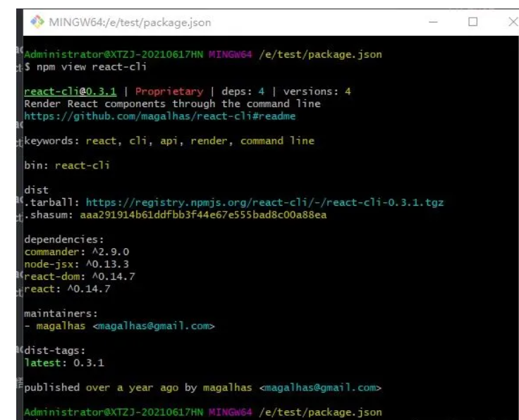
Task: Click the 'deps: 4' text
Action: pos(243,92)
